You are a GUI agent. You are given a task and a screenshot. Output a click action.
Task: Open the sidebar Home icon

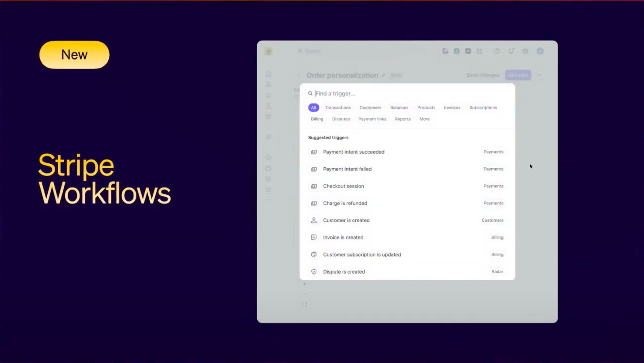pos(268,74)
